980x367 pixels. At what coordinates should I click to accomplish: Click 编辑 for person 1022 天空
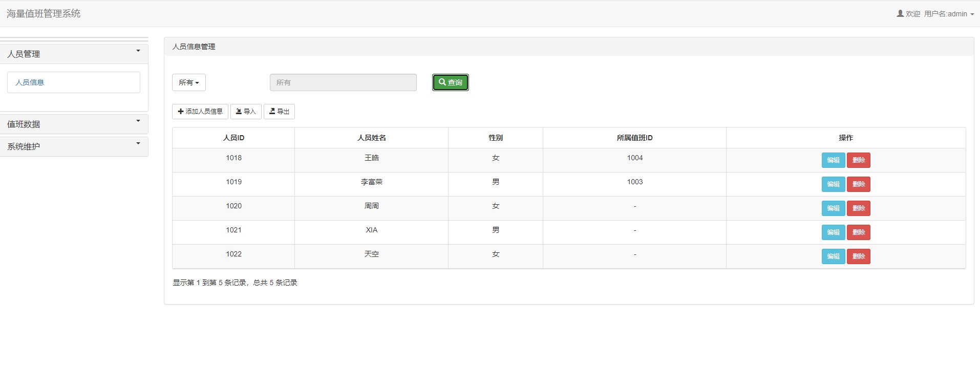click(x=834, y=256)
